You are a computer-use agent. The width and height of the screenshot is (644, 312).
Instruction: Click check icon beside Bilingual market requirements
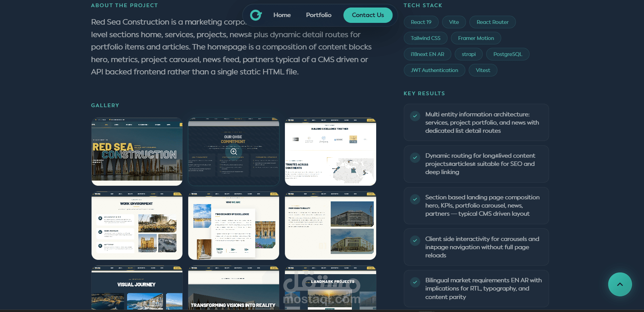pos(415,282)
